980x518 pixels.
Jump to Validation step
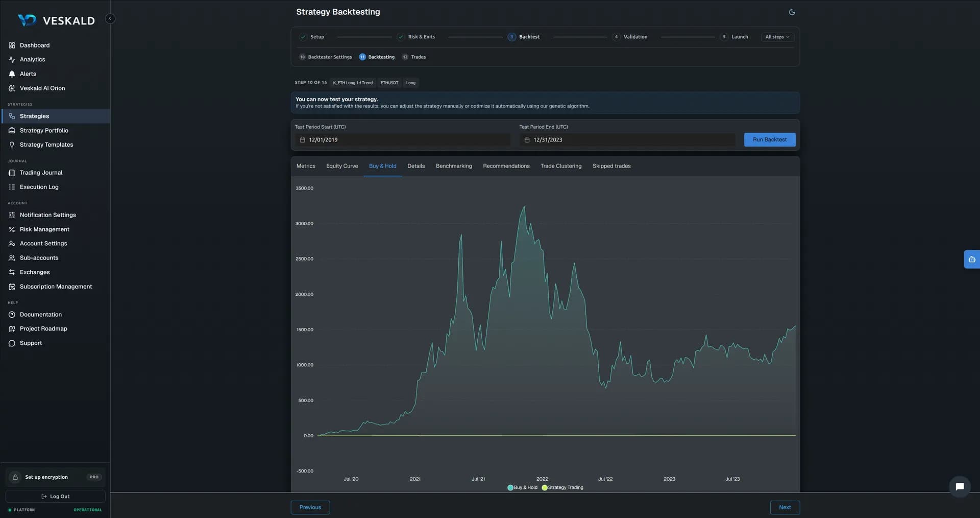pos(630,37)
